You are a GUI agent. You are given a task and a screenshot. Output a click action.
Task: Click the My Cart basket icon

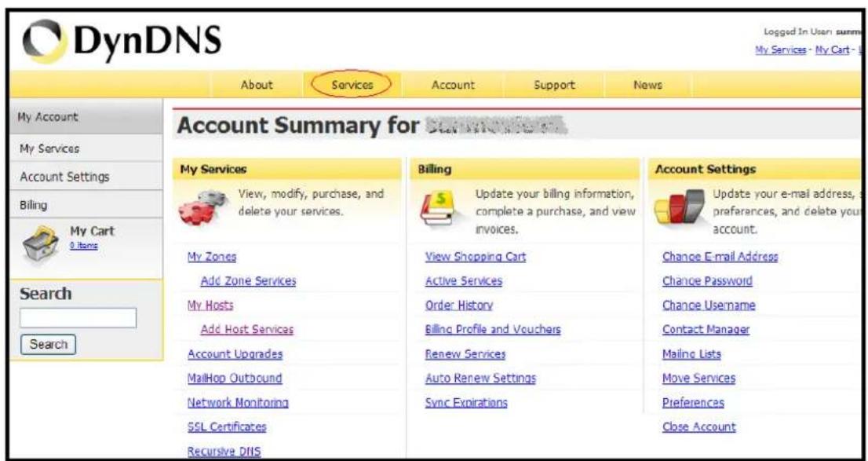click(40, 244)
